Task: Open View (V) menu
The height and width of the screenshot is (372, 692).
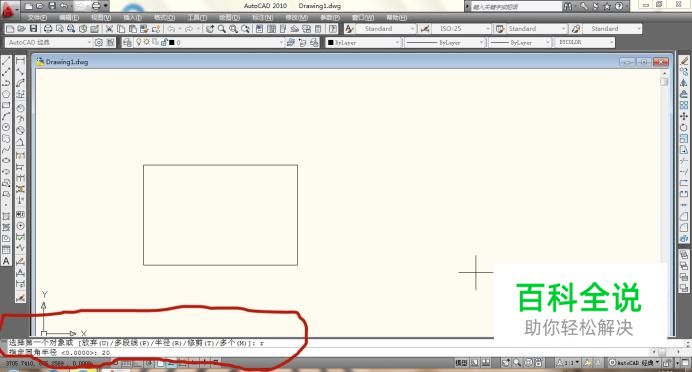Action: click(x=101, y=18)
